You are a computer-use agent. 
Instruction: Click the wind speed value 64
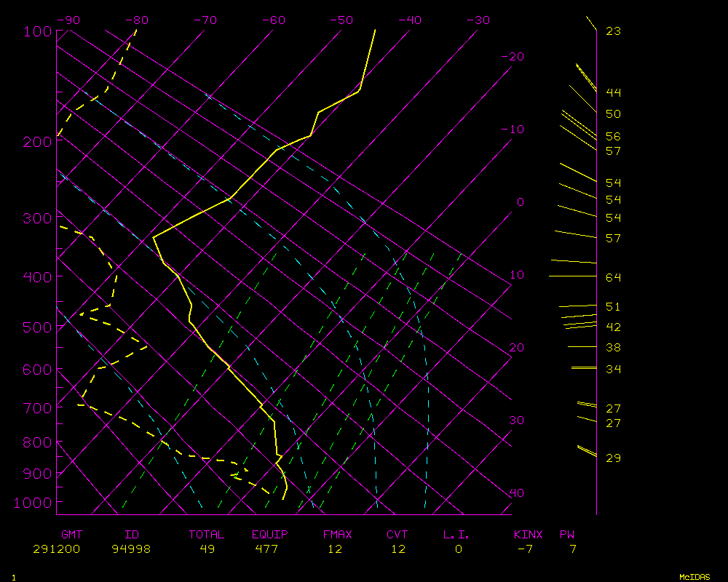(613, 278)
